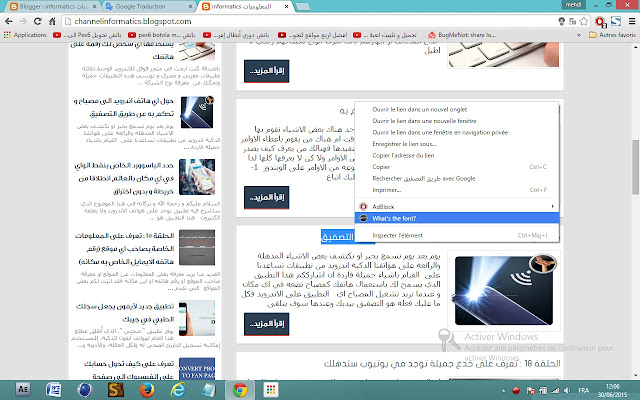Reload the current page
Viewport: 640px width, 400px height.
38,21
